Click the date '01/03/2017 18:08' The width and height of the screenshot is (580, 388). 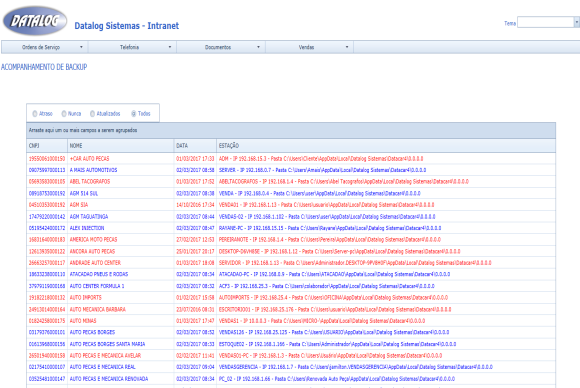point(195,263)
